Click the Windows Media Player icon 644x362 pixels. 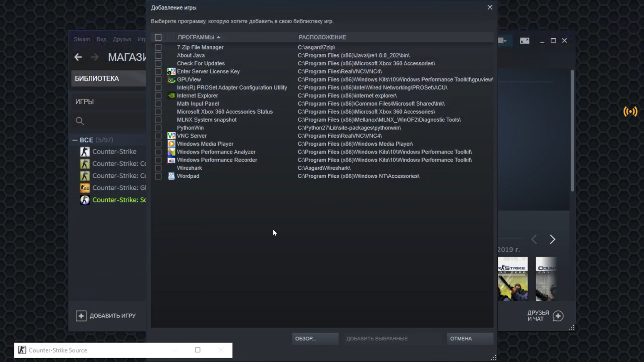[x=171, y=144]
